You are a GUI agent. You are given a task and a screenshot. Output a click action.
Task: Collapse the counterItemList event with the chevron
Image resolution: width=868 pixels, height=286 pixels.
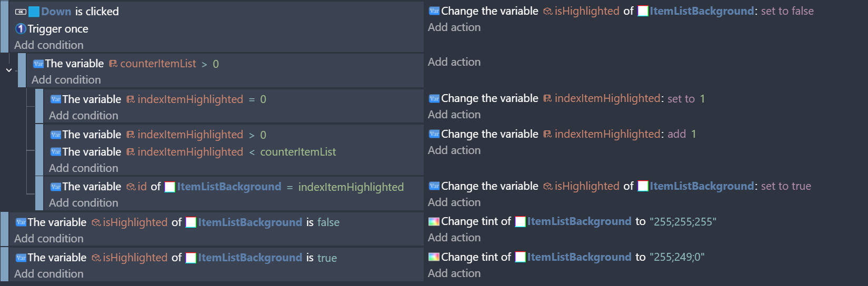[x=9, y=70]
